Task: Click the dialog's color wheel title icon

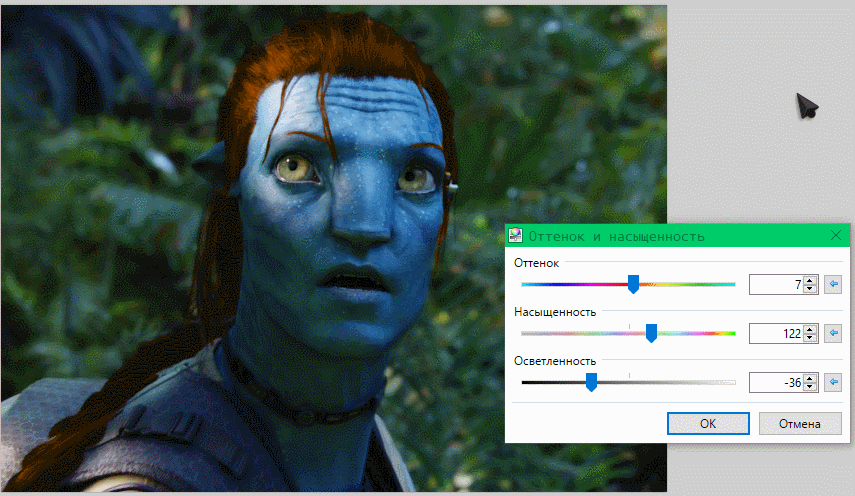Action: 516,236
